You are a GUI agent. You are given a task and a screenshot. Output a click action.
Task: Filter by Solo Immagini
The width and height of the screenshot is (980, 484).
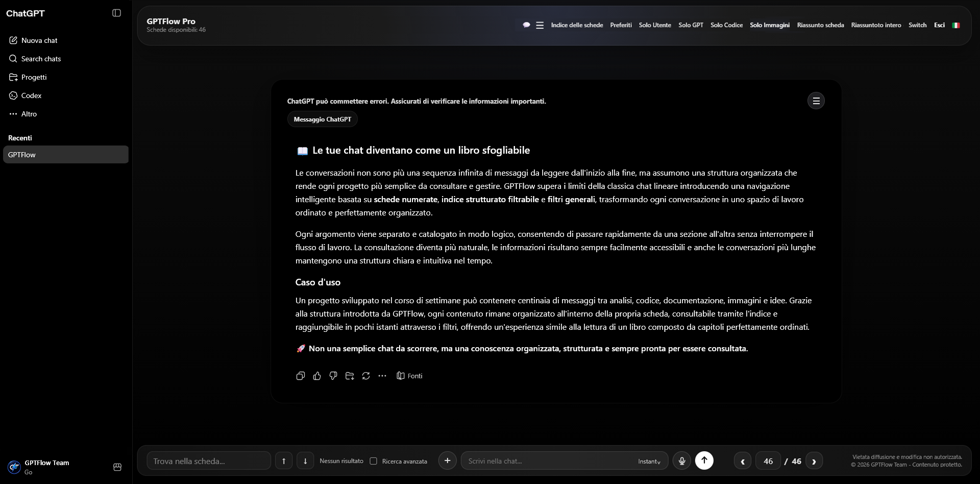(x=770, y=25)
